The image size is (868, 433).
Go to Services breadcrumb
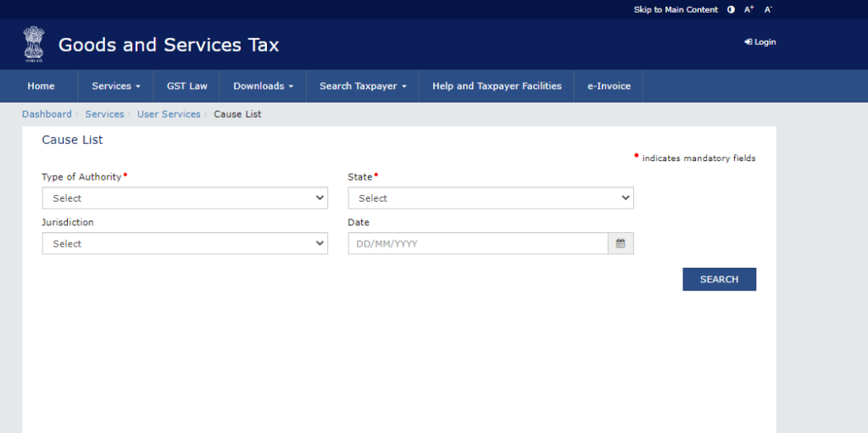pos(104,114)
